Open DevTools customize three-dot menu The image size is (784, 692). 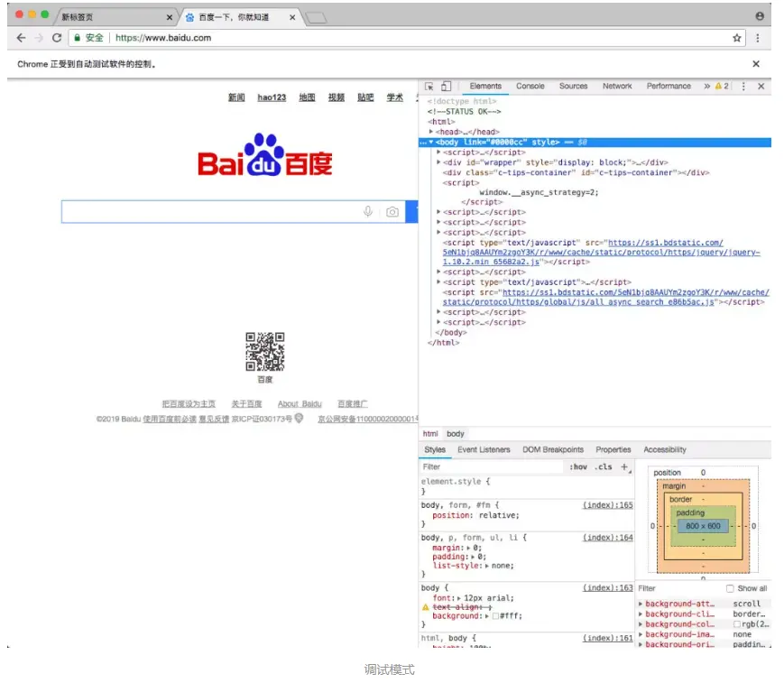tap(743, 86)
